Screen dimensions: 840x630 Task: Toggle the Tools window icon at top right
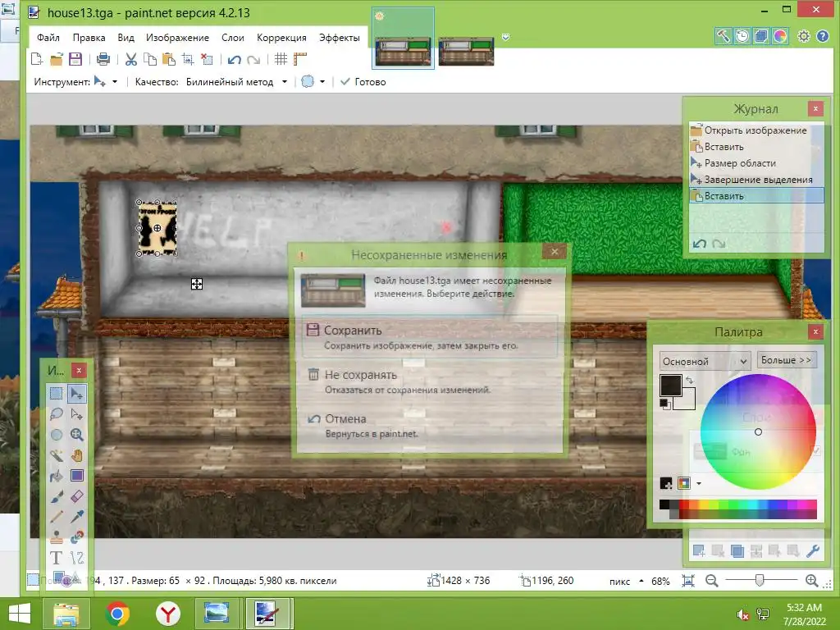723,36
